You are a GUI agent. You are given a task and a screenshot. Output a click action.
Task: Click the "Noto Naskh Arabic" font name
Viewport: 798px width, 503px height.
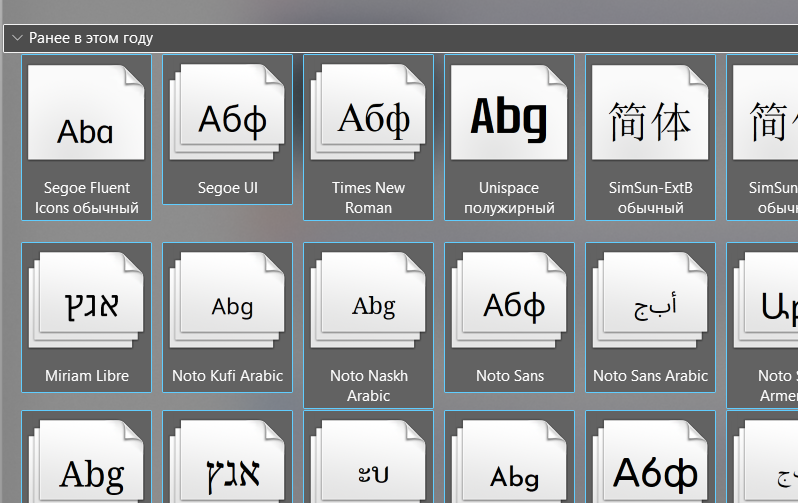(x=368, y=385)
